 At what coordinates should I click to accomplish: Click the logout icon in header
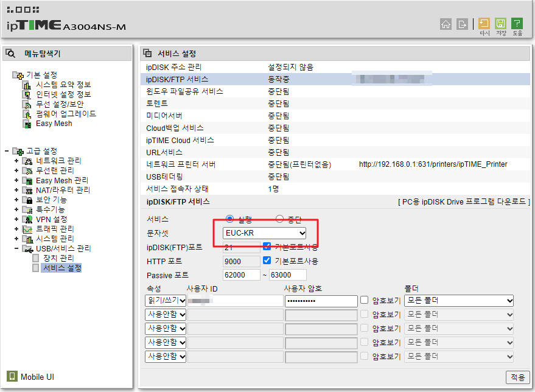pos(462,24)
